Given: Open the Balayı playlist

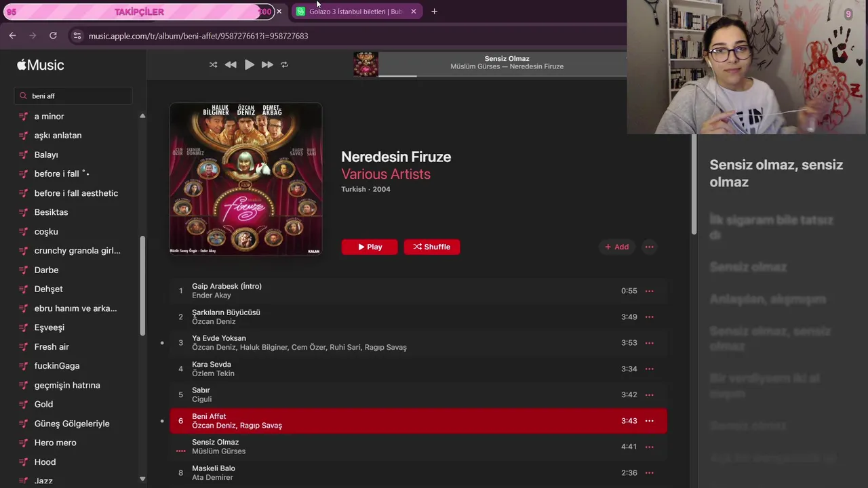Looking at the screenshot, I should 46,155.
